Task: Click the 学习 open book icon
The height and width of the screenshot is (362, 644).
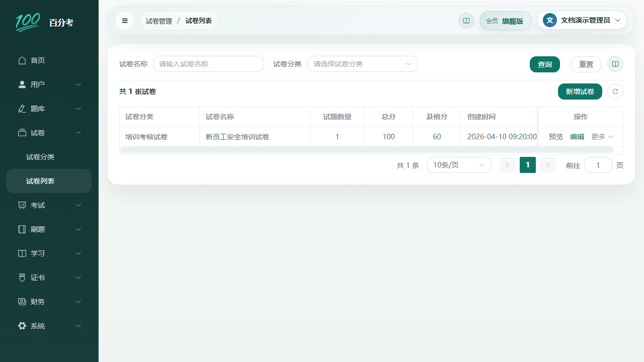Action: 22,253
